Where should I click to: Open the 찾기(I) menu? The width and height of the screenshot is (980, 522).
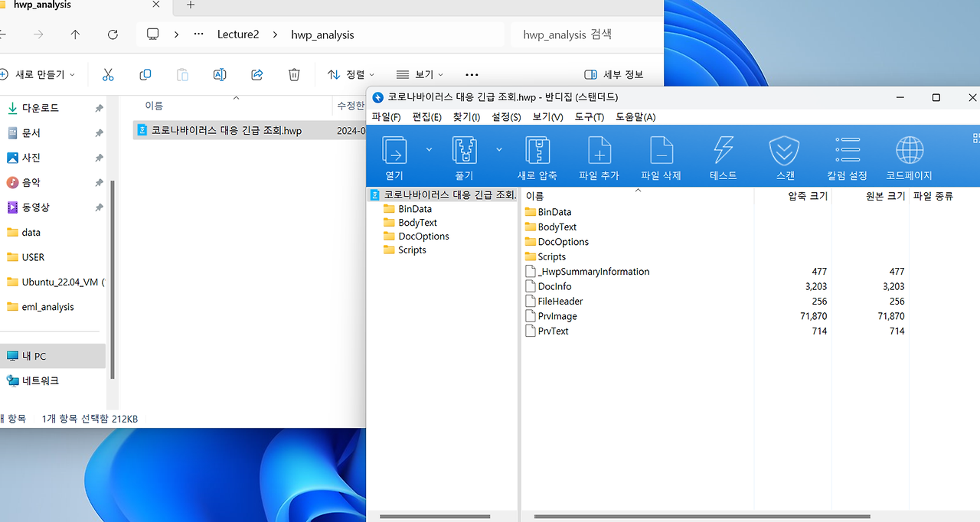466,117
